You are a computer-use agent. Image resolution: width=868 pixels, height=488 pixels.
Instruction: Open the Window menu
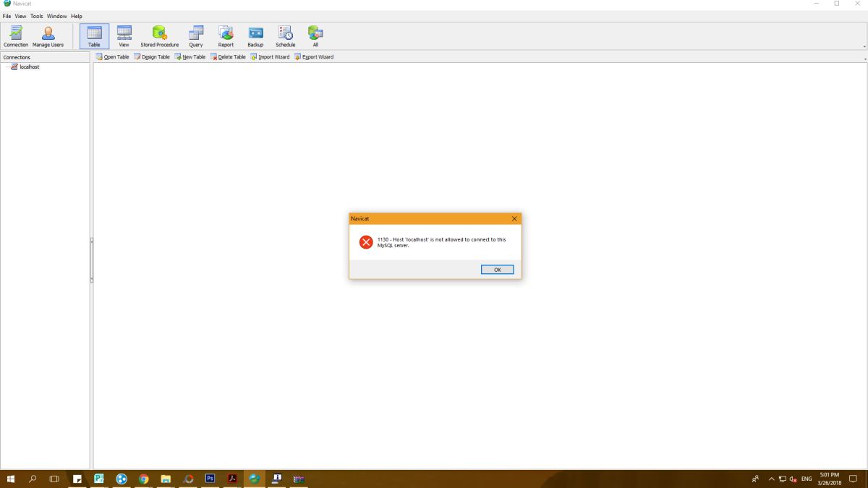tap(57, 16)
